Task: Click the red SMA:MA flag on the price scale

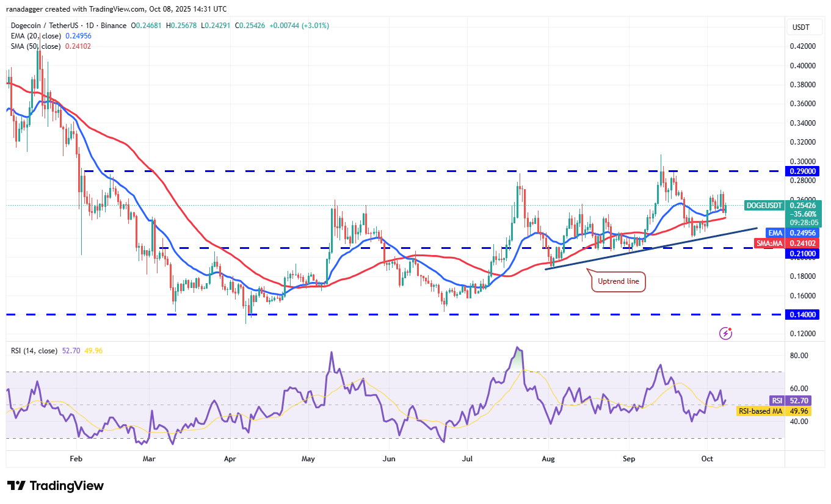Action: [x=769, y=243]
